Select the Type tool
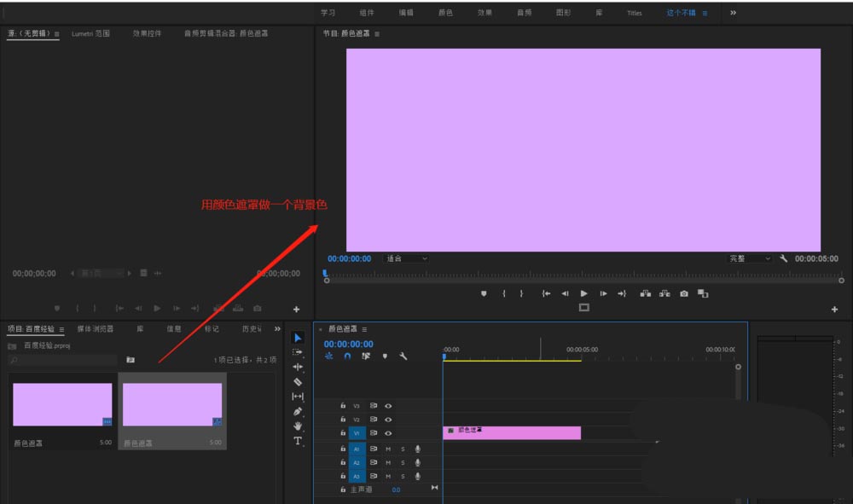The height and width of the screenshot is (504, 853). click(x=298, y=441)
